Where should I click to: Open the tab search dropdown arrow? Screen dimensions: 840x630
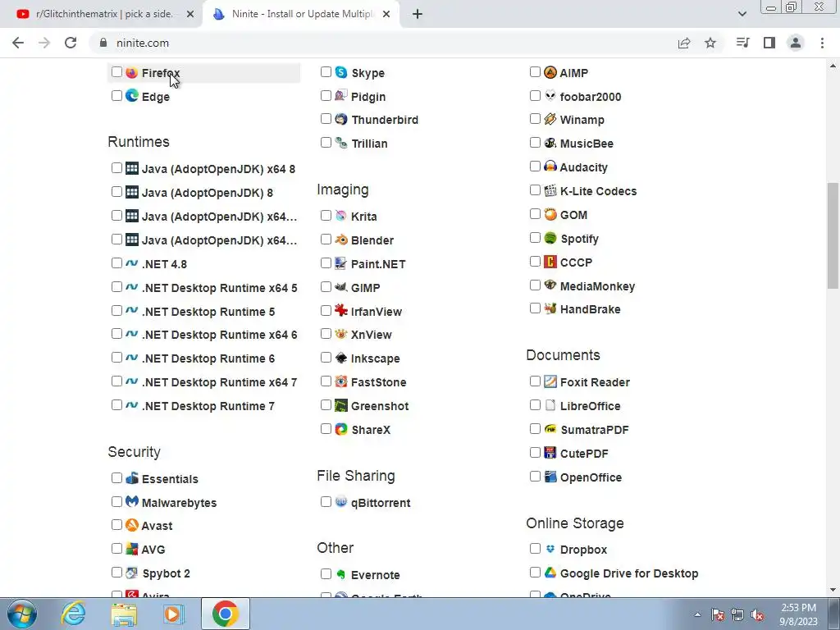point(742,14)
